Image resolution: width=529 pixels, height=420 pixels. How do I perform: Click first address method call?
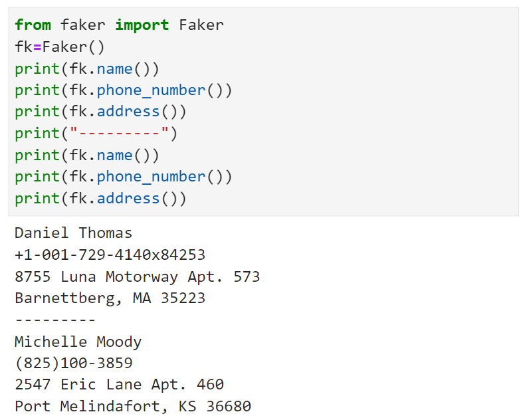point(128,112)
